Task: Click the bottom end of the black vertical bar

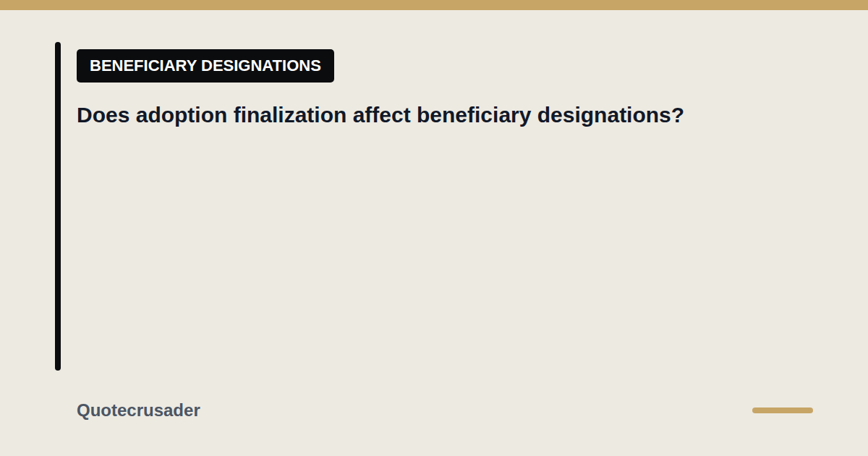Action: click(x=58, y=367)
